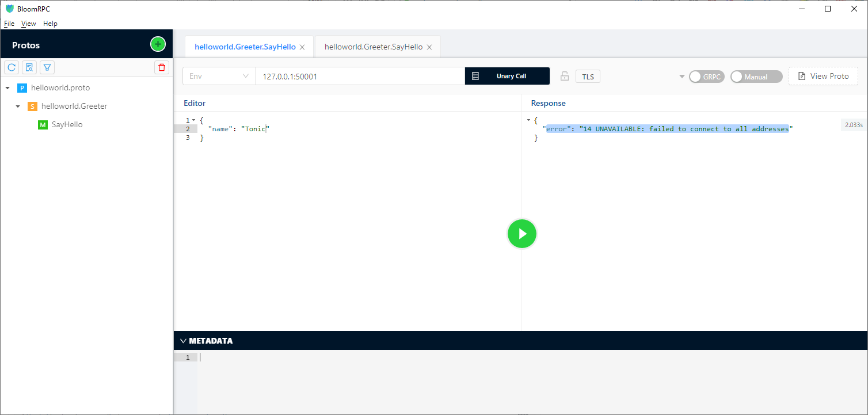
Task: Open View Proto
Action: 823,75
